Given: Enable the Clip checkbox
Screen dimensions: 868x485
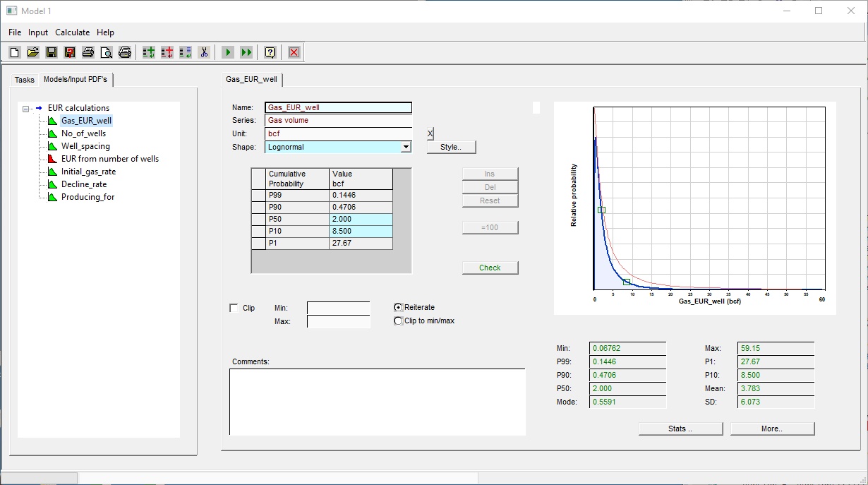Looking at the screenshot, I should pyautogui.click(x=234, y=308).
